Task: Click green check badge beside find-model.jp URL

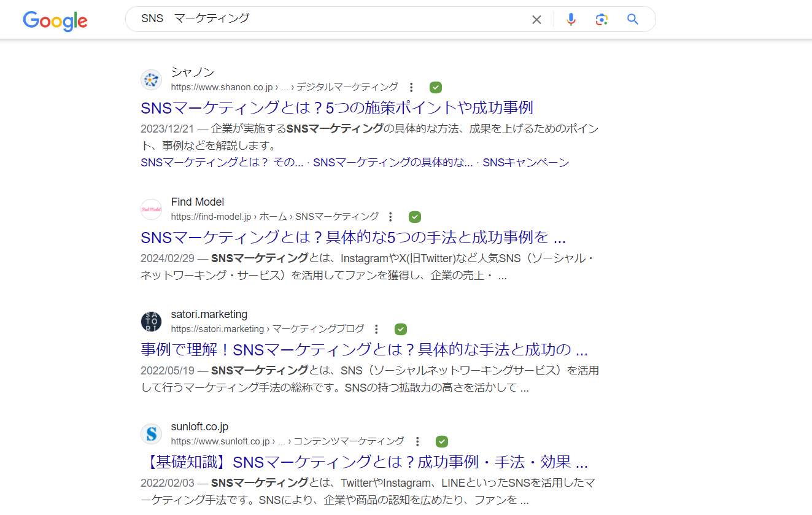Action: point(415,217)
